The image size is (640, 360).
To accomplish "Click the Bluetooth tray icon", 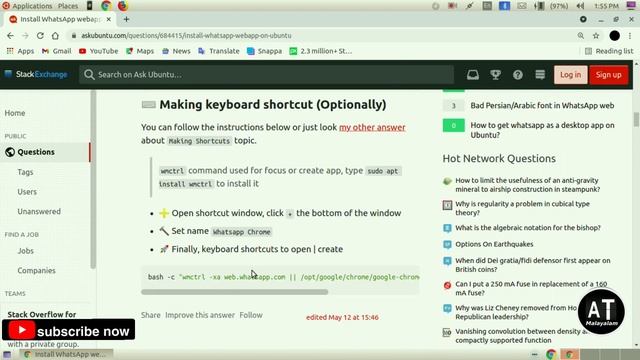I will pyautogui.click(x=504, y=6).
